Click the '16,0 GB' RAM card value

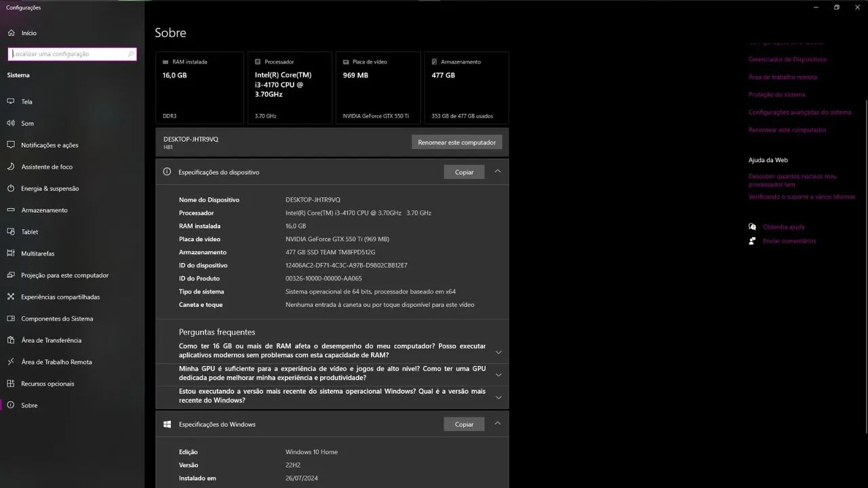click(174, 75)
